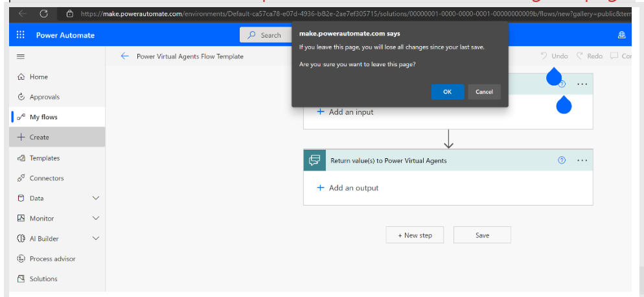
Task: Click the plus icon next to Add an output
Action: 321,187
